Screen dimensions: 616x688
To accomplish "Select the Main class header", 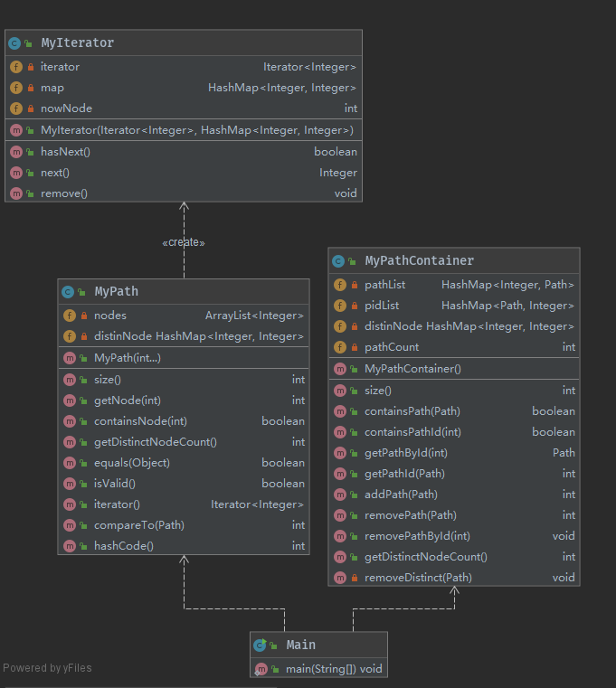I will [318, 645].
